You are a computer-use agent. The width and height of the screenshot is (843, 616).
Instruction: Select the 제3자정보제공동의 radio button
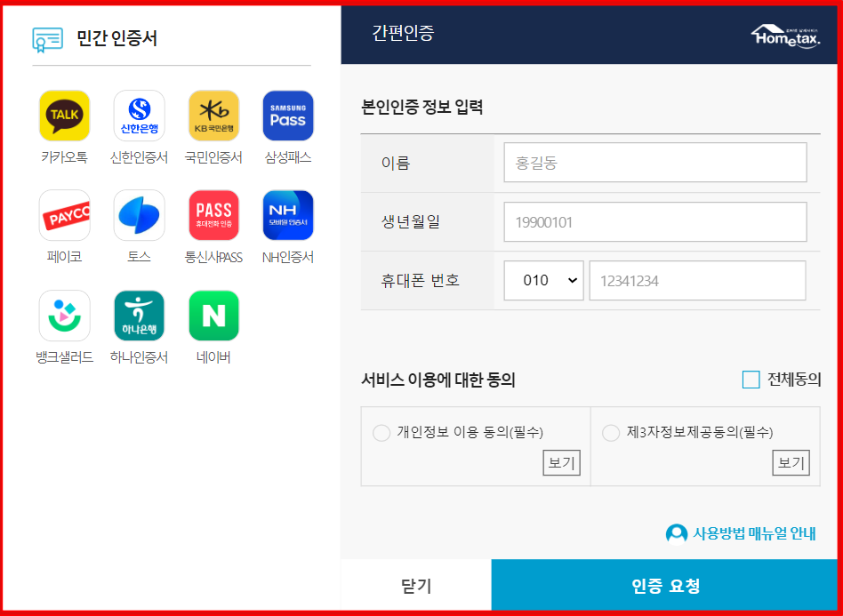tap(611, 432)
